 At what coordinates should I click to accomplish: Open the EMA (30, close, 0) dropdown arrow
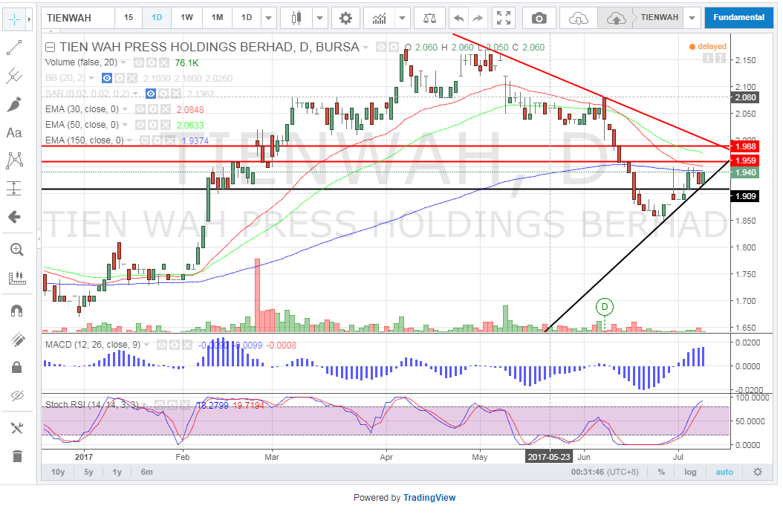click(125, 109)
